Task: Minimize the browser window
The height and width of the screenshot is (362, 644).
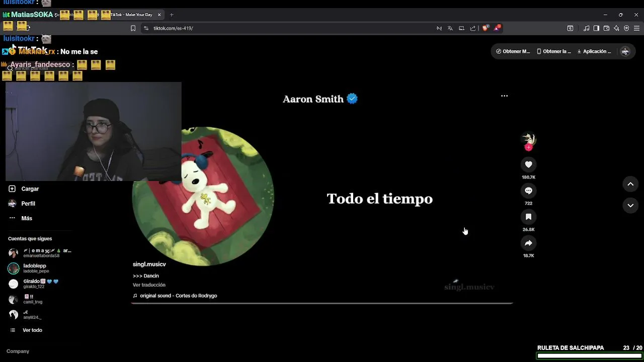Action: click(x=605, y=15)
